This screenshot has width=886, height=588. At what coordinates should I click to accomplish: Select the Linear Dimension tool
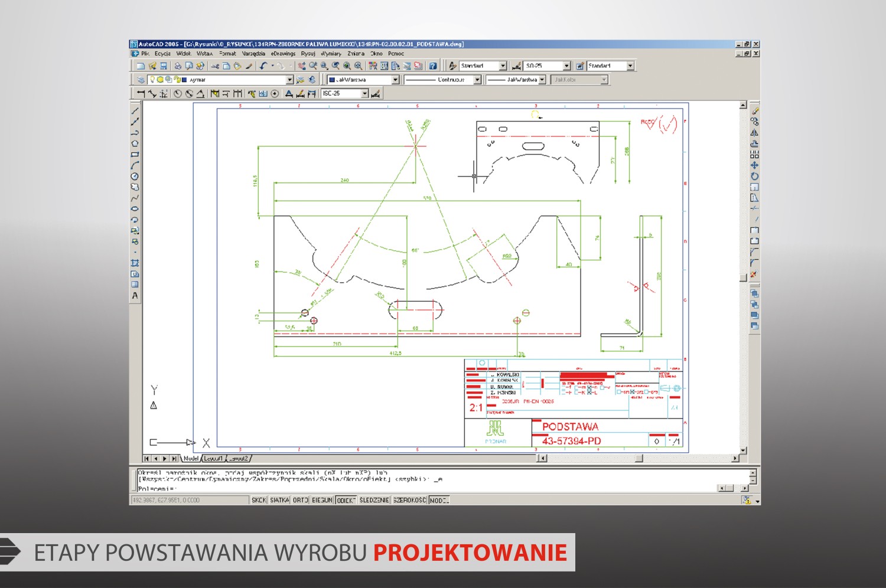pyautogui.click(x=141, y=93)
